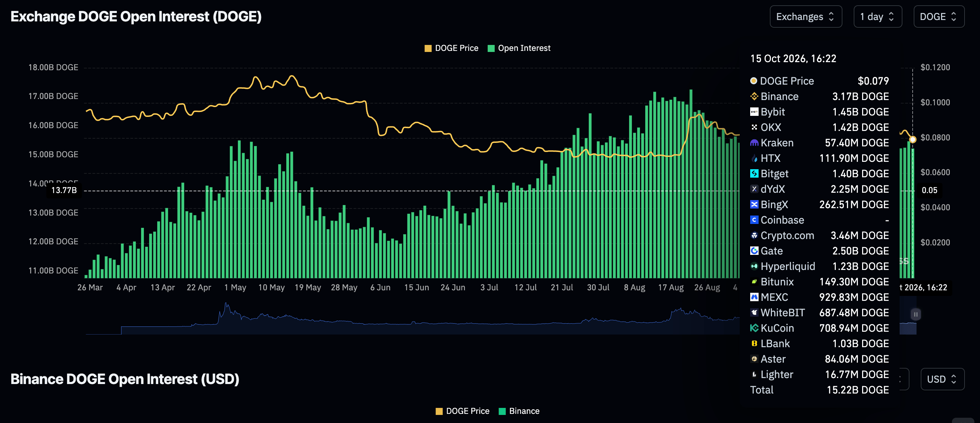Image resolution: width=980 pixels, height=423 pixels.
Task: Click the WhiteBIT logo icon
Action: point(754,312)
